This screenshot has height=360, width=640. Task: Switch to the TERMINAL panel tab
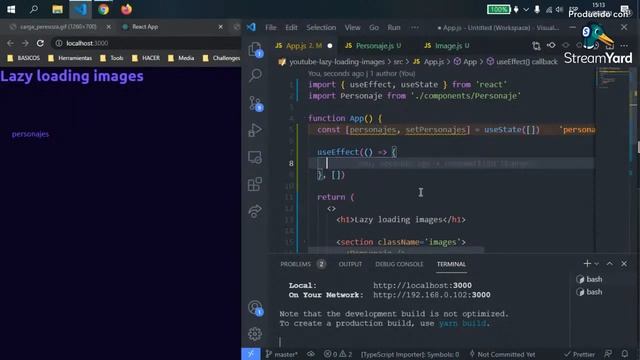tap(451, 264)
